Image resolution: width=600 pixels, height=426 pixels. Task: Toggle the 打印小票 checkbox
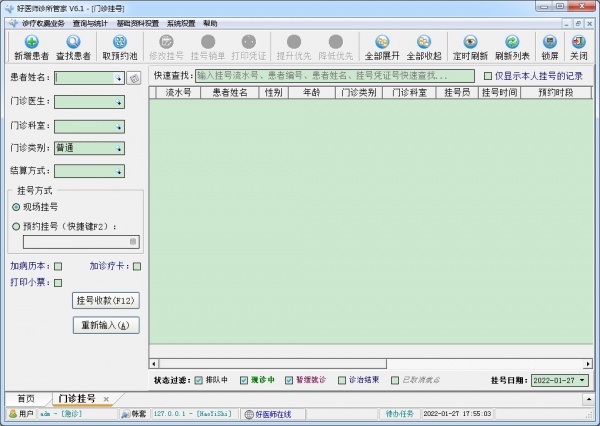[x=58, y=283]
